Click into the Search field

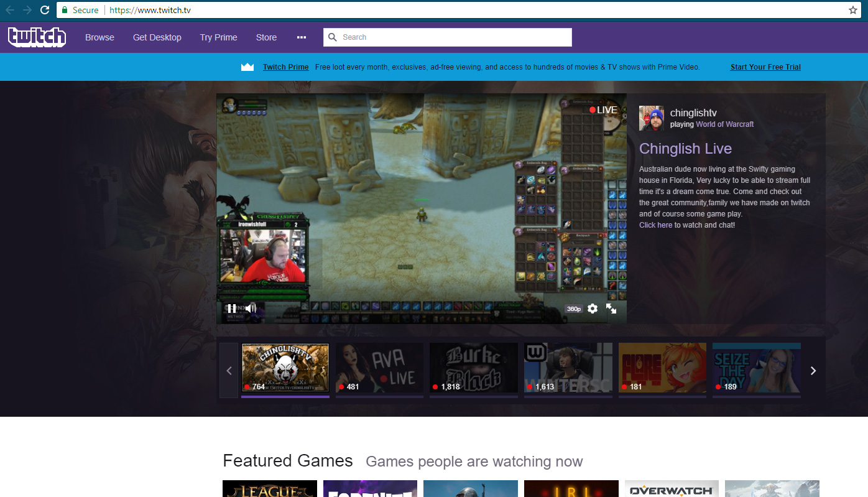(x=448, y=37)
